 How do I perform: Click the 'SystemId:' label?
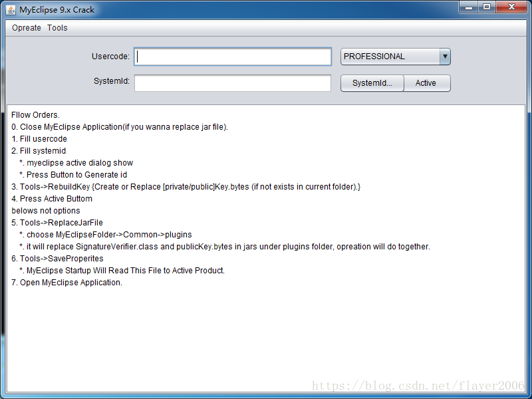(x=112, y=81)
